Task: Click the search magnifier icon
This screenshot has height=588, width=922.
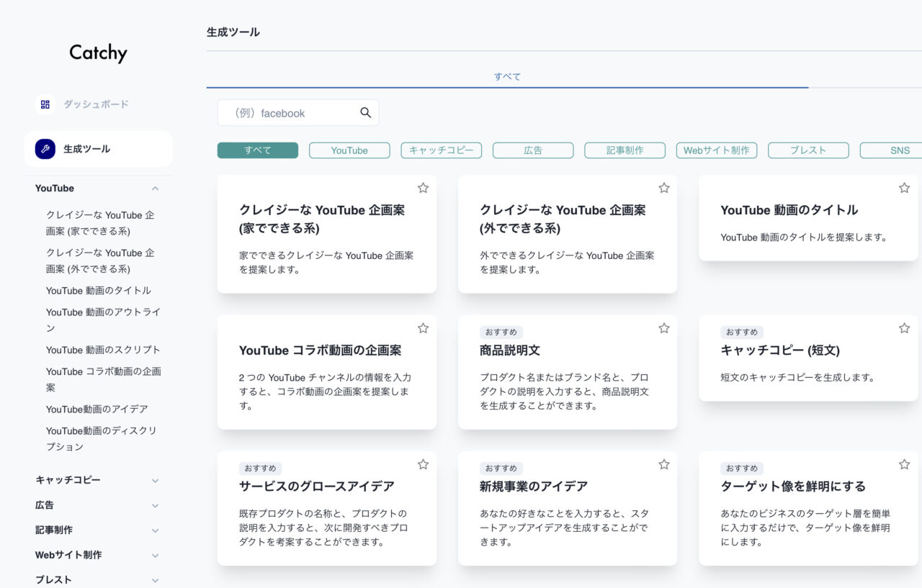Action: [x=365, y=112]
